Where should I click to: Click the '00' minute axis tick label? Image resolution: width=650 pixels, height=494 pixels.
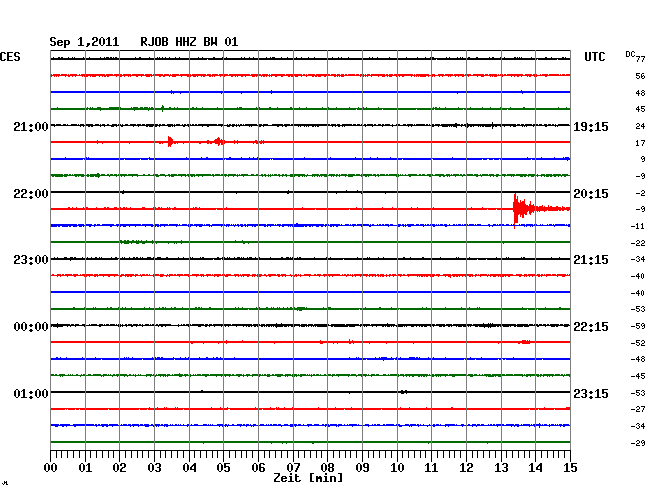51,468
